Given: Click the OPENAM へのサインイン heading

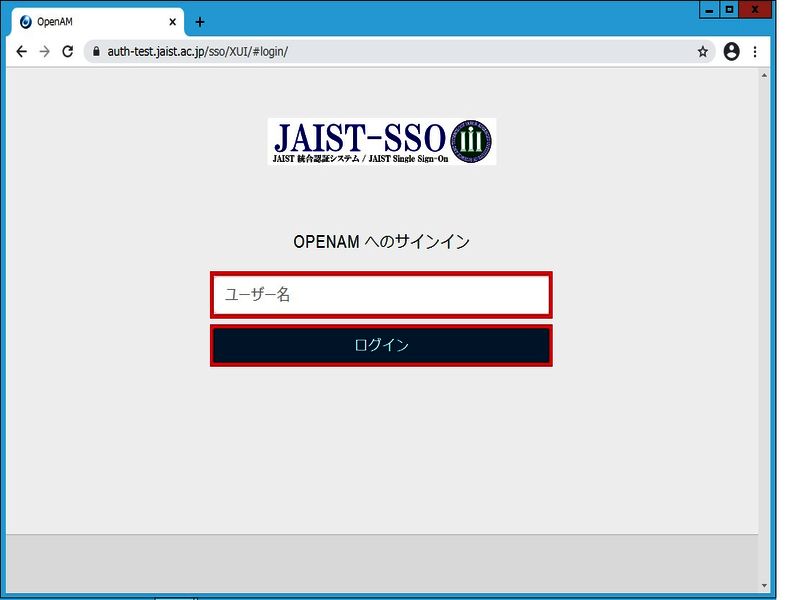Looking at the screenshot, I should 382,241.
